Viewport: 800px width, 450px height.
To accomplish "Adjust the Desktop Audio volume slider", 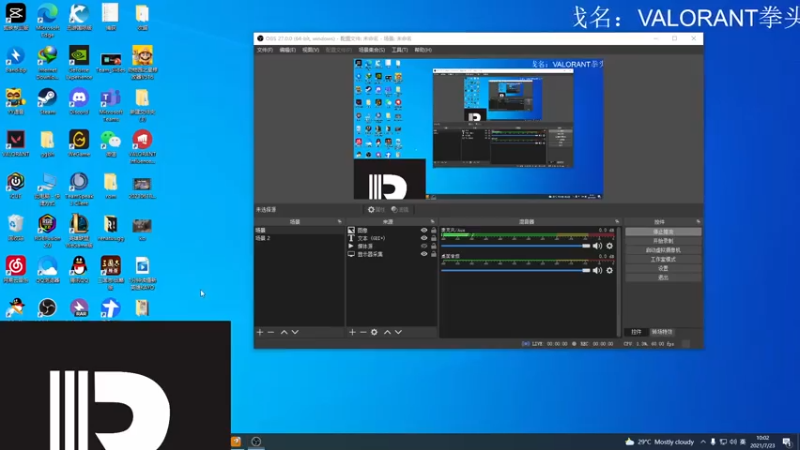I will (x=515, y=270).
